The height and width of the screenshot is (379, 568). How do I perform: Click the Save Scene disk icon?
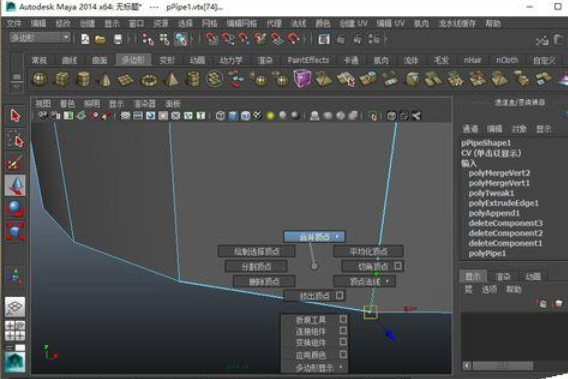tap(118, 39)
